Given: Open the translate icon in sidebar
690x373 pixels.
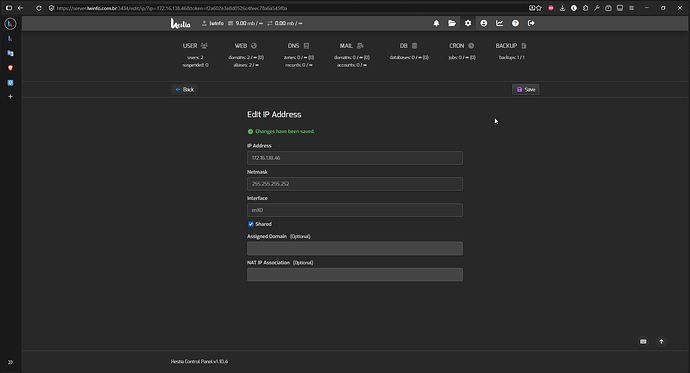Looking at the screenshot, I should [x=10, y=53].
